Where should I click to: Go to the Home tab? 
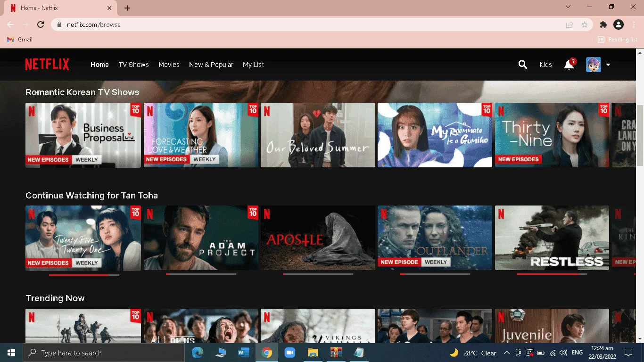click(x=99, y=65)
